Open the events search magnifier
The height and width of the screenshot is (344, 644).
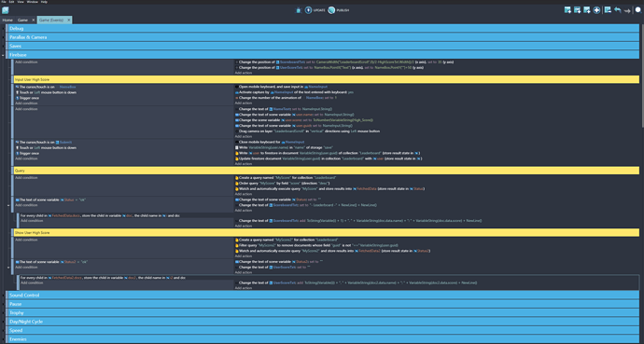pyautogui.click(x=637, y=10)
